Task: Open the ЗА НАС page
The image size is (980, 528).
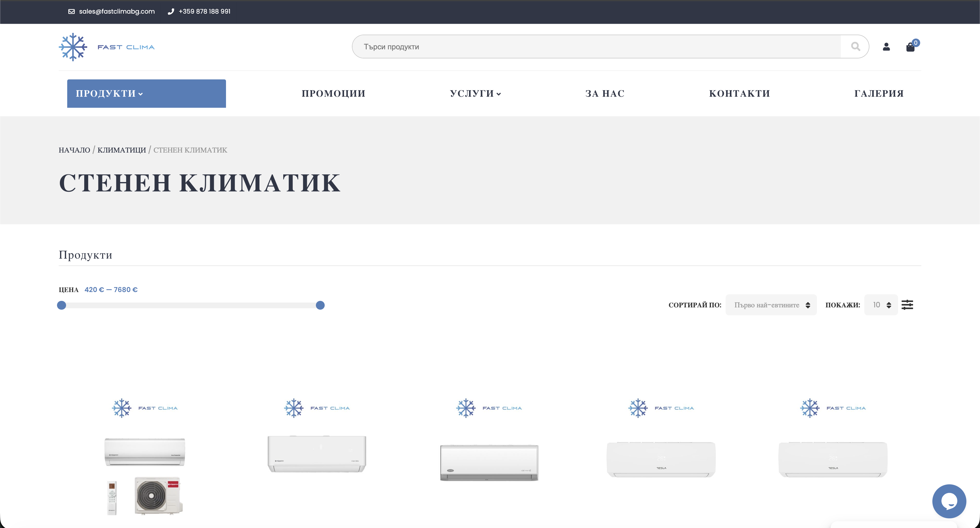Action: click(605, 94)
